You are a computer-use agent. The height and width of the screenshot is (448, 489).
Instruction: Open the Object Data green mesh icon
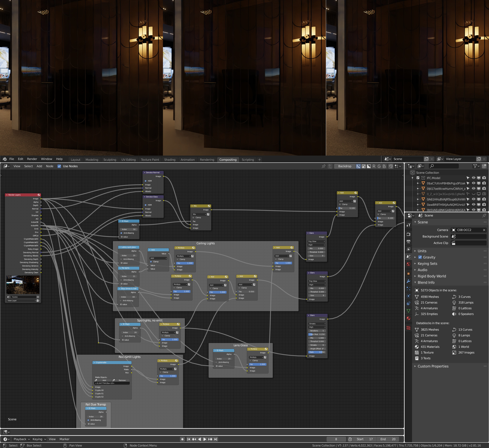408,311
